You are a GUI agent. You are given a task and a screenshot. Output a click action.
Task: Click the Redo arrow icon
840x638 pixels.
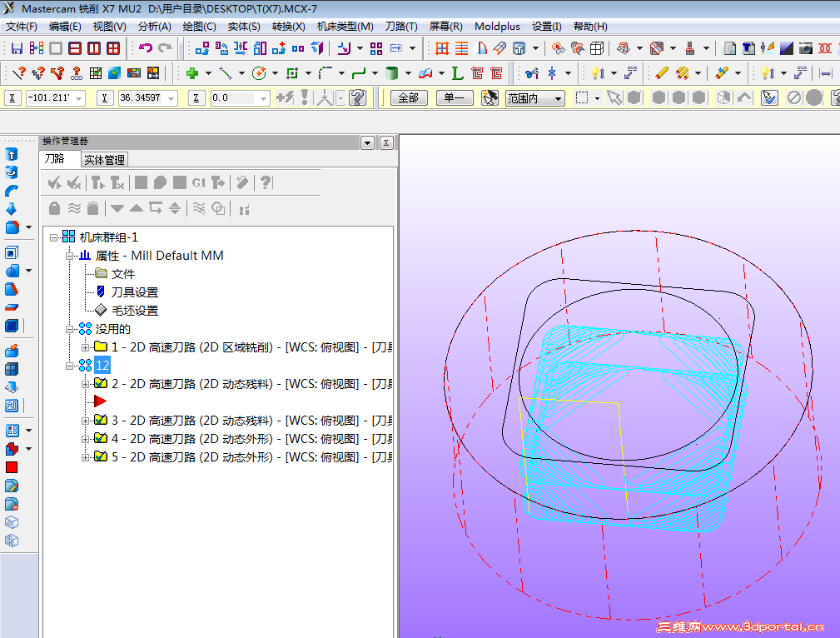coord(165,48)
